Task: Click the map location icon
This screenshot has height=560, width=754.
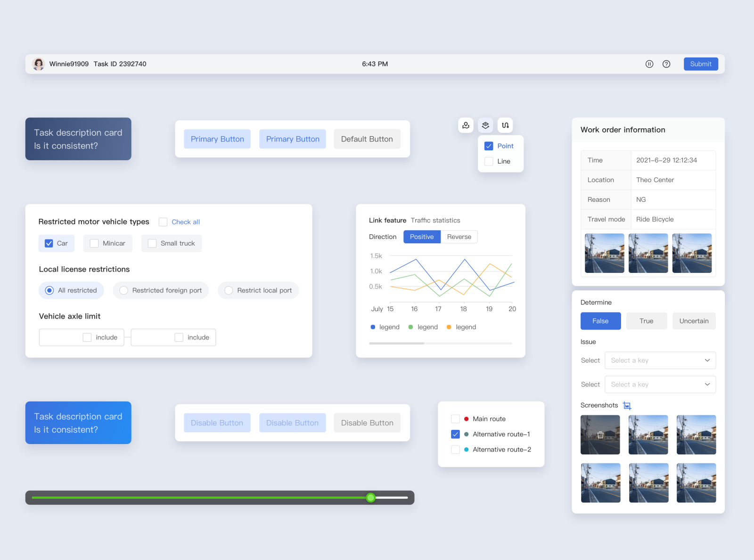Action: (x=466, y=125)
